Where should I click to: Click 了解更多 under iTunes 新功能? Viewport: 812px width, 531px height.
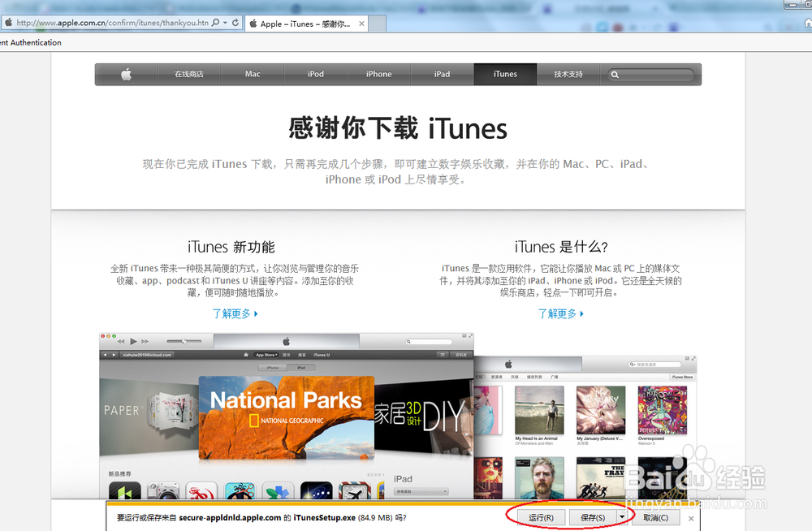tap(235, 313)
